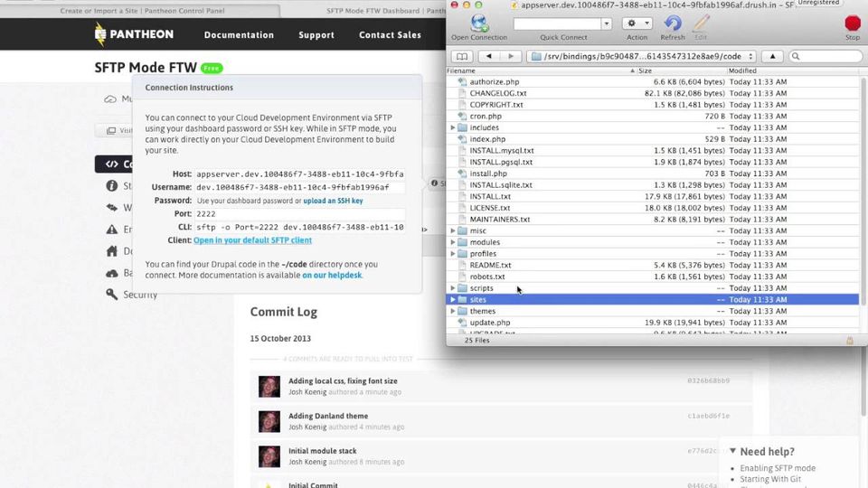This screenshot has width=868, height=488.
Task: Click the house icon in sidebar
Action: coord(112,251)
